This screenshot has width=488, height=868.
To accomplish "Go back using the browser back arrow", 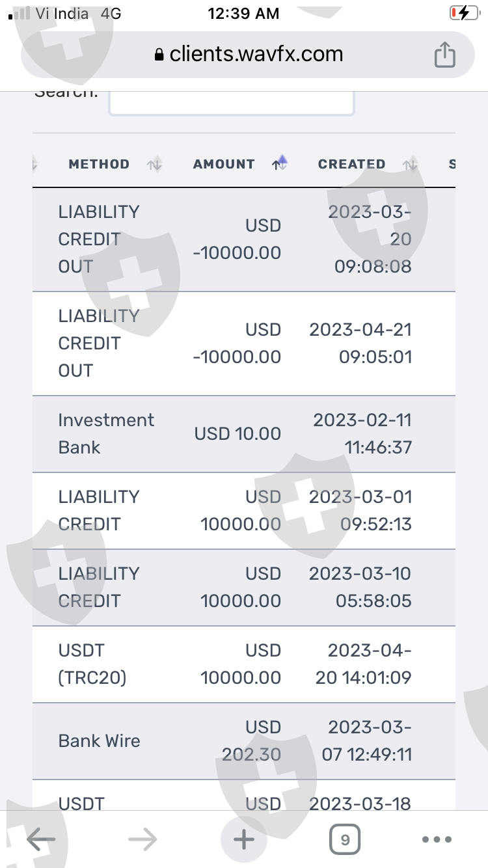I will (41, 839).
